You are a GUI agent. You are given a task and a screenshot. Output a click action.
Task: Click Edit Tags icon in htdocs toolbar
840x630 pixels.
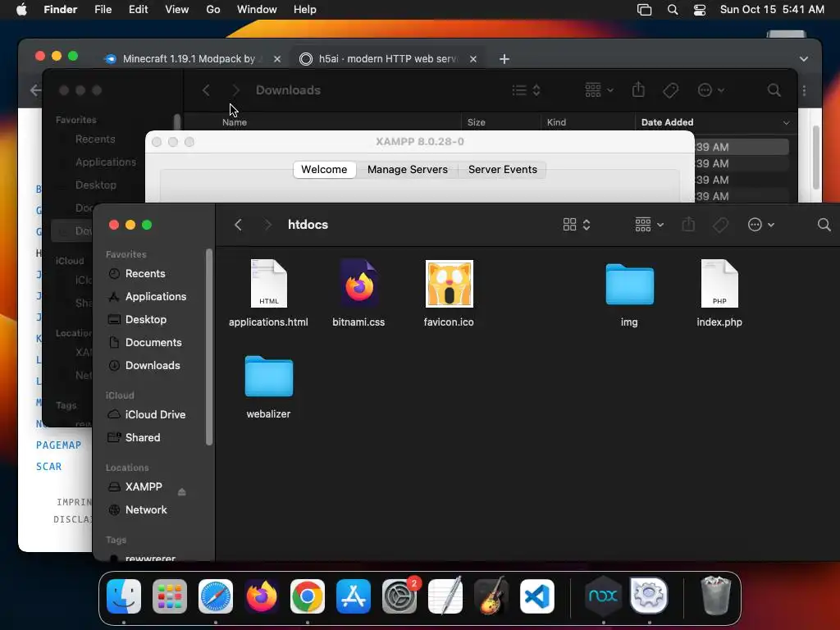click(x=720, y=225)
